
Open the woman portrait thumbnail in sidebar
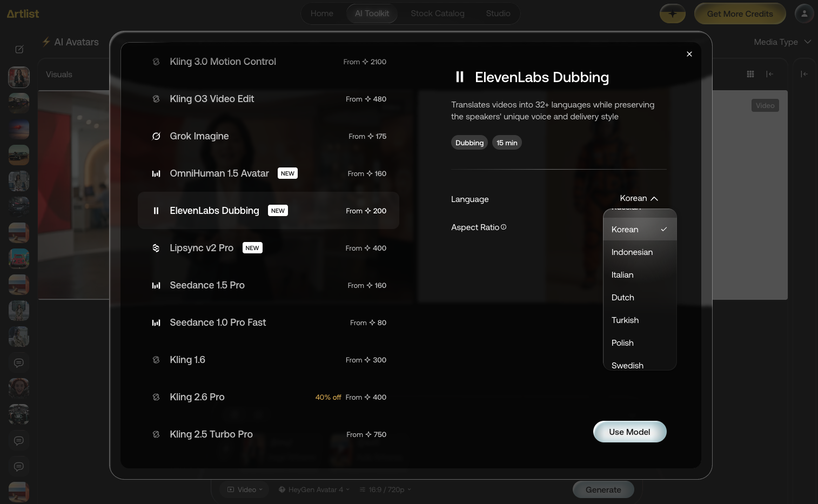click(19, 77)
